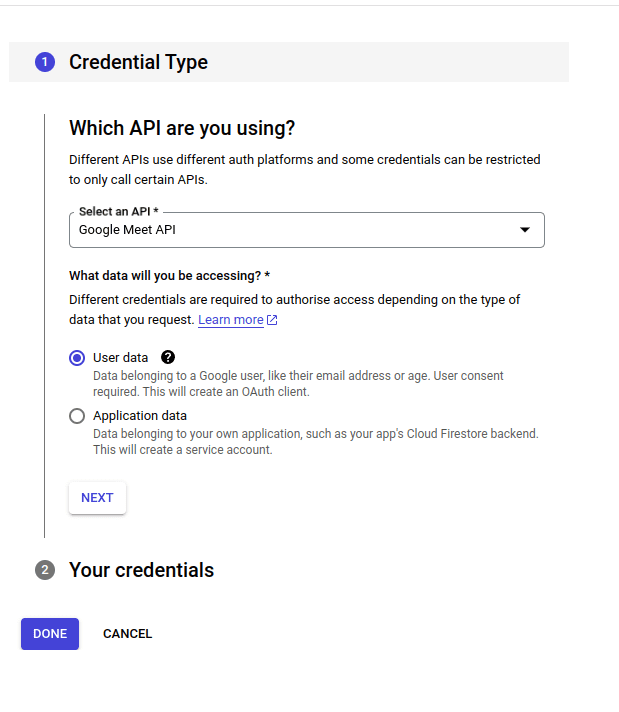
Task: Select the Application data radio button
Action: (x=77, y=416)
